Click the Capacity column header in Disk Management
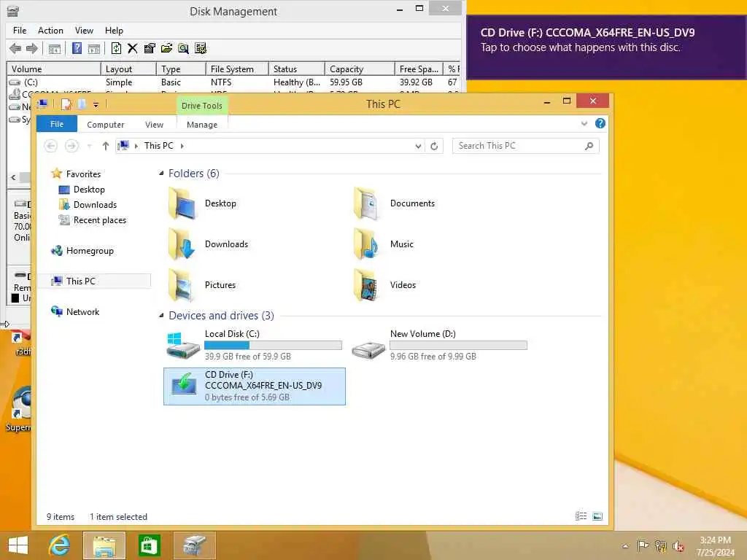The image size is (747, 560). 360,69
